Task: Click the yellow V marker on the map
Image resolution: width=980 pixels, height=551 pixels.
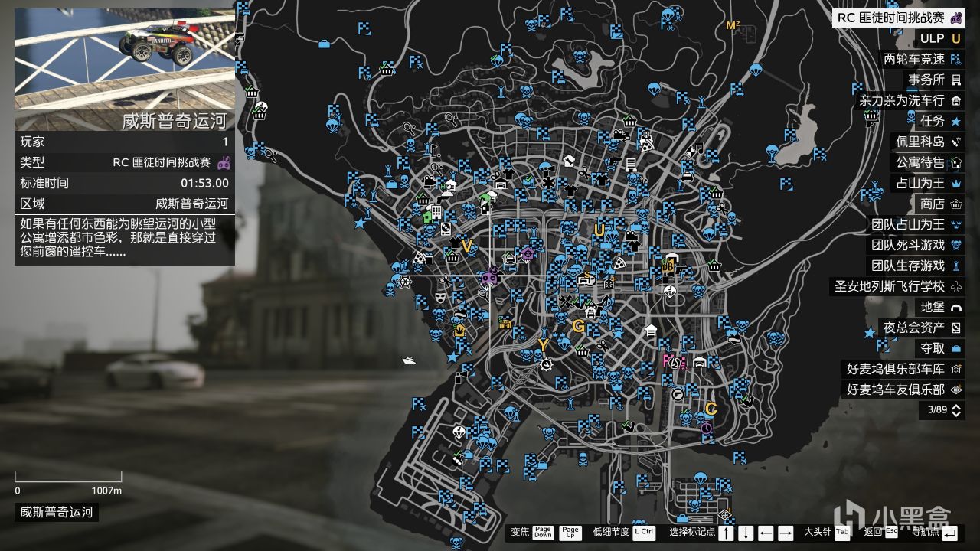Action: point(465,245)
